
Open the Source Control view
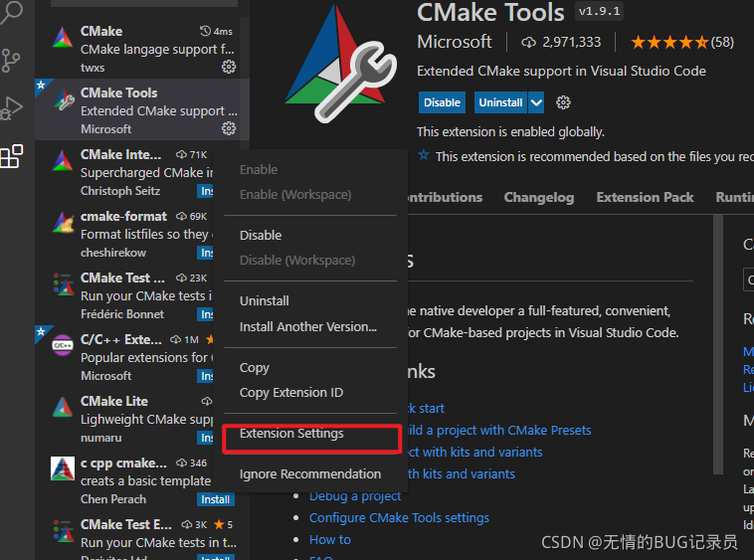(x=11, y=61)
